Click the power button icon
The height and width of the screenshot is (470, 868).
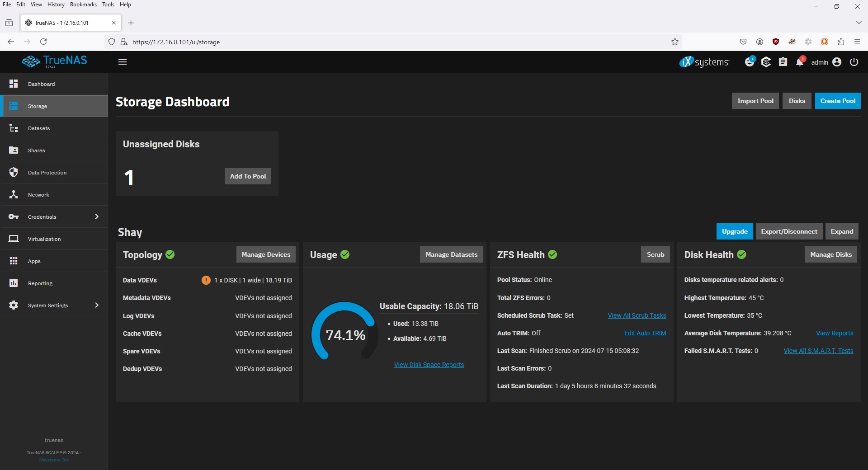tap(854, 62)
